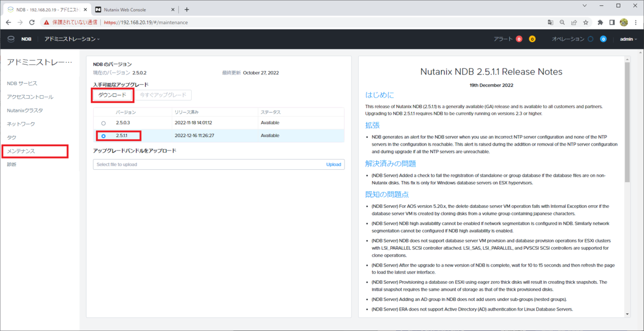Toggle the Chrome side panel icon
This screenshot has height=331, width=644.
(x=612, y=23)
